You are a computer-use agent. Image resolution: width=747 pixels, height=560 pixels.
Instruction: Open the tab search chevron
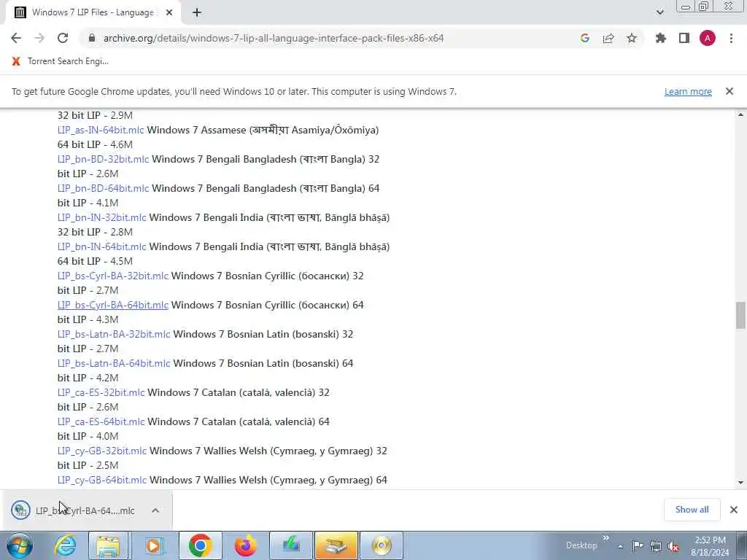click(659, 12)
